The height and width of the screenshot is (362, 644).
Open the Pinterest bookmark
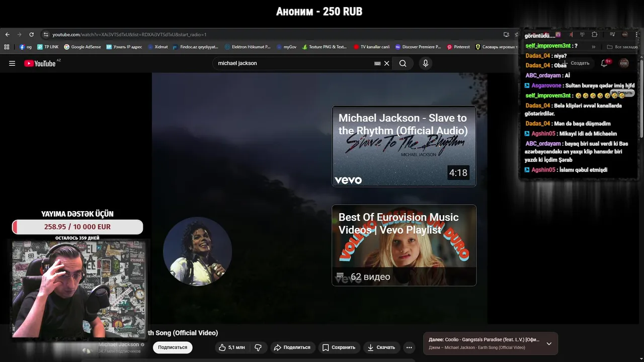click(458, 47)
